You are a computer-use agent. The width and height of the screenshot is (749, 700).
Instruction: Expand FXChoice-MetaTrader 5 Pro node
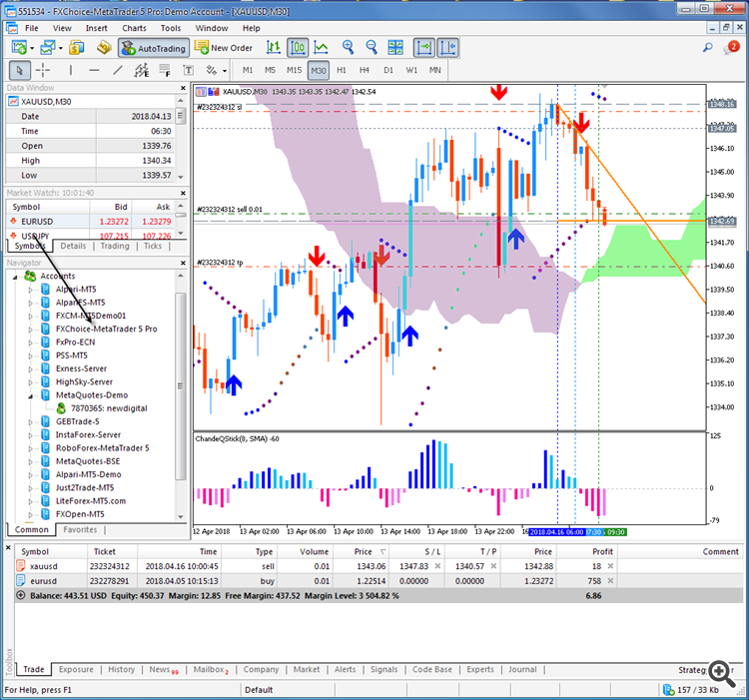point(30,330)
